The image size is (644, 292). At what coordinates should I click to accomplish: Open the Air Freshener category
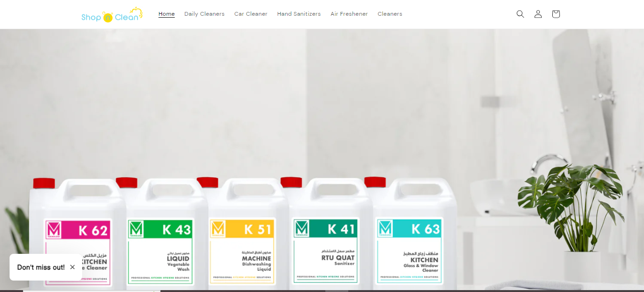point(349,14)
